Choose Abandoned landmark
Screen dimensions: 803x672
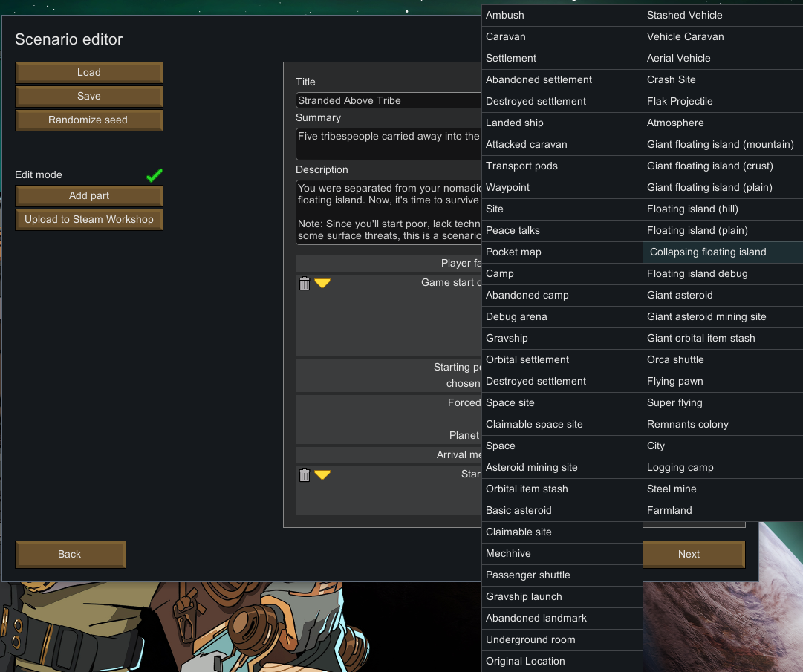(x=562, y=618)
